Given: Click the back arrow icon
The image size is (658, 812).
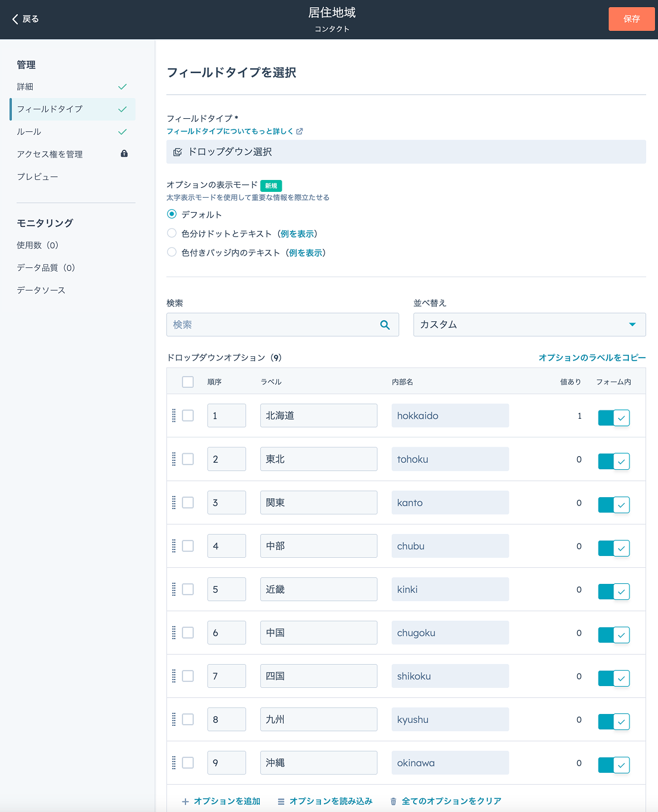Looking at the screenshot, I should [x=15, y=19].
